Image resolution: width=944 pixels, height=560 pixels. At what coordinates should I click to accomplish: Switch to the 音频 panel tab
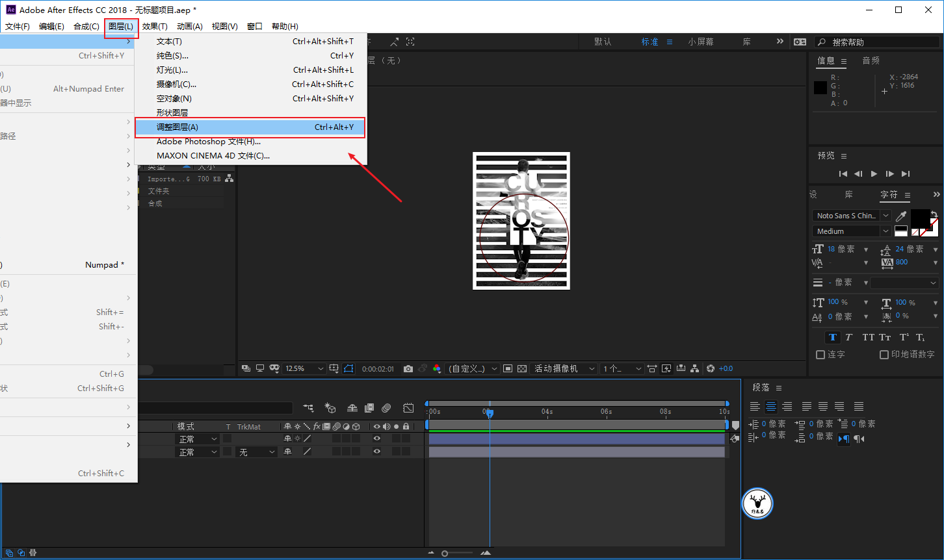[x=871, y=60]
